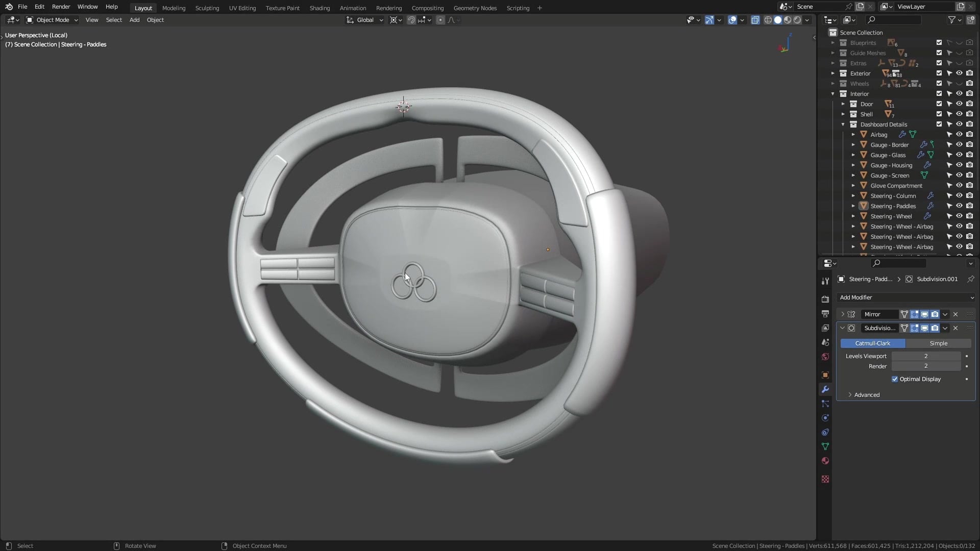The width and height of the screenshot is (980, 551).
Task: Open the Physics properties tab
Action: [x=825, y=418]
